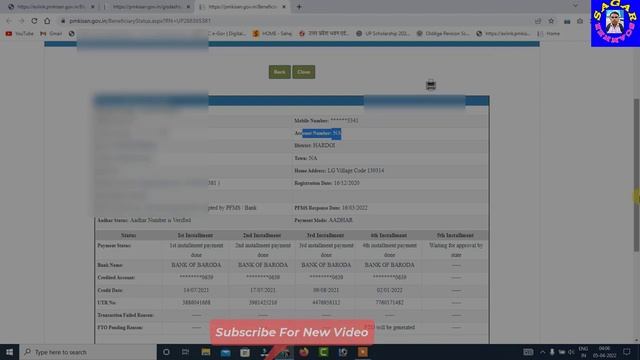This screenshot has height=360, width=640.
Task: Open the green C app on taskbar
Action: pos(323,352)
